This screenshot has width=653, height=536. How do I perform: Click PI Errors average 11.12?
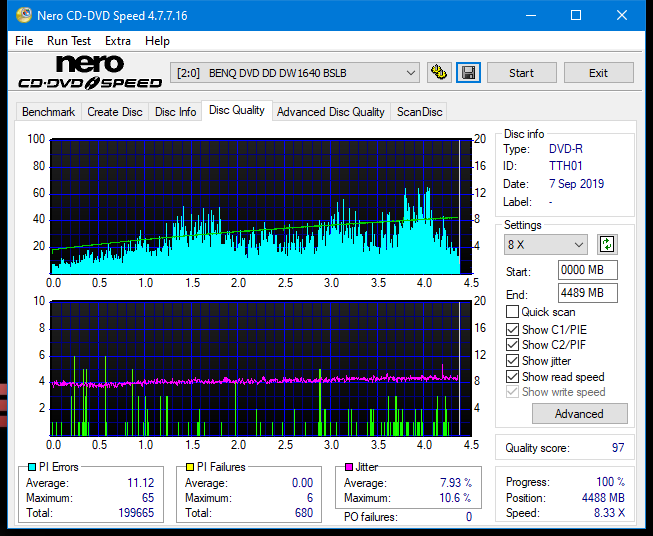coord(141,483)
